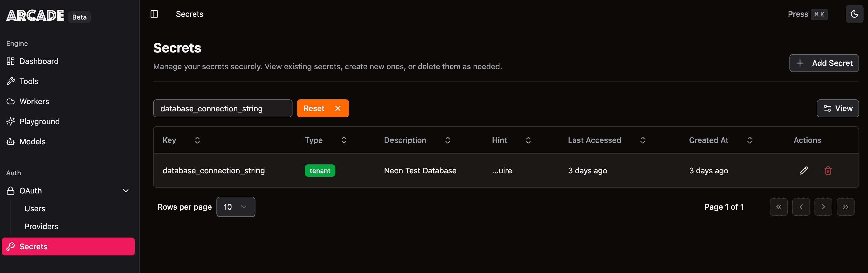This screenshot has height=273, width=868.
Task: Delete the secret using the trash icon
Action: point(828,170)
